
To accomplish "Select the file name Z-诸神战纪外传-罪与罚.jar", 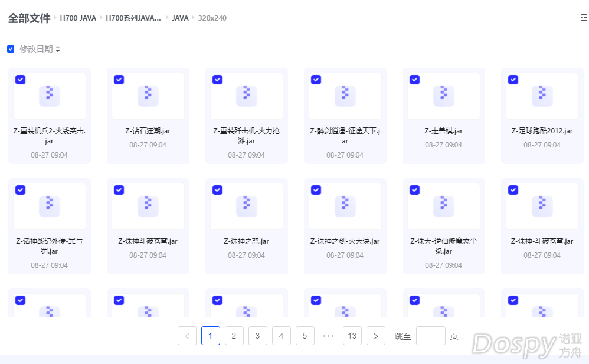I will pyautogui.click(x=49, y=246).
